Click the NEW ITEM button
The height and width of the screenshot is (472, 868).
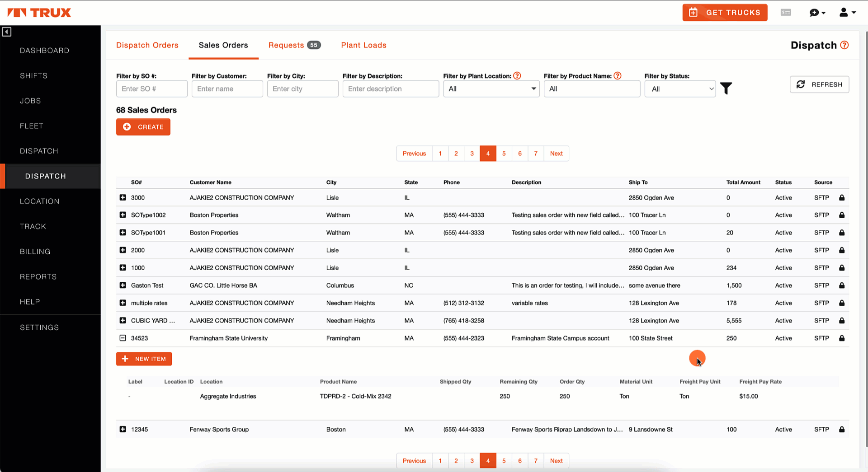pos(144,359)
